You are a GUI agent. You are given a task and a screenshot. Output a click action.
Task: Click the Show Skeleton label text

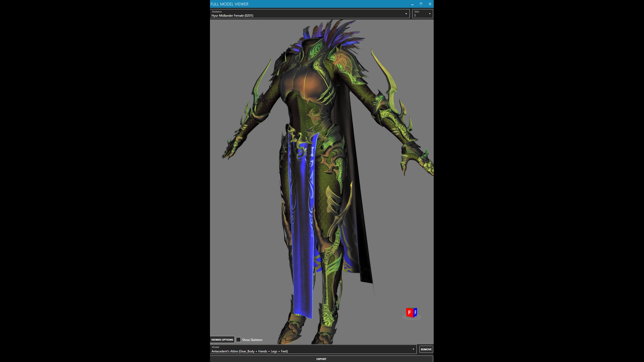click(x=252, y=340)
